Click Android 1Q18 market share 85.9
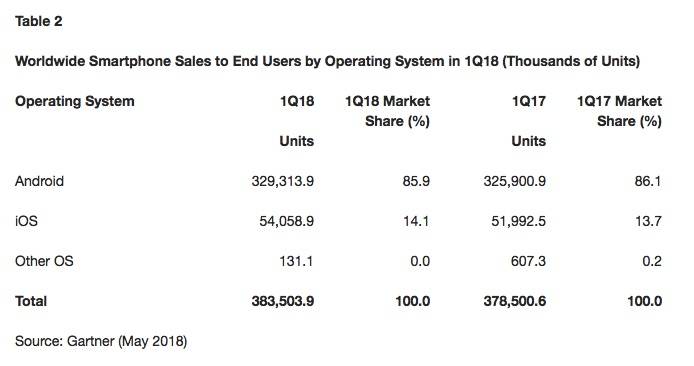The image size is (694, 366). click(416, 181)
